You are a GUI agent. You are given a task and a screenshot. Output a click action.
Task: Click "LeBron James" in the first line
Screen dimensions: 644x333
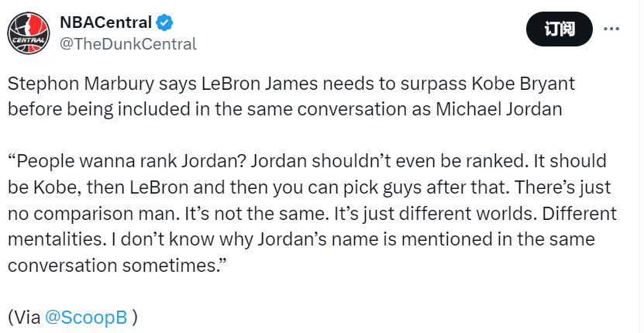[x=252, y=84]
